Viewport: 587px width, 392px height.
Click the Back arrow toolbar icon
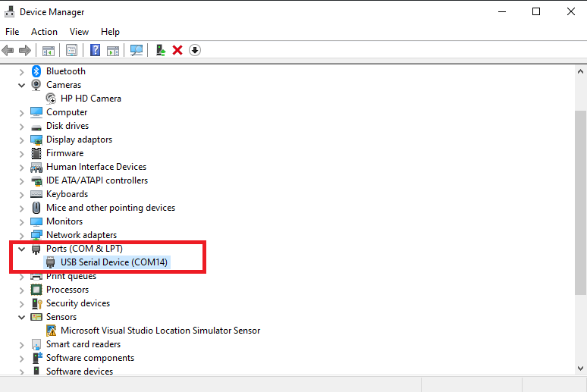pyautogui.click(x=8, y=50)
